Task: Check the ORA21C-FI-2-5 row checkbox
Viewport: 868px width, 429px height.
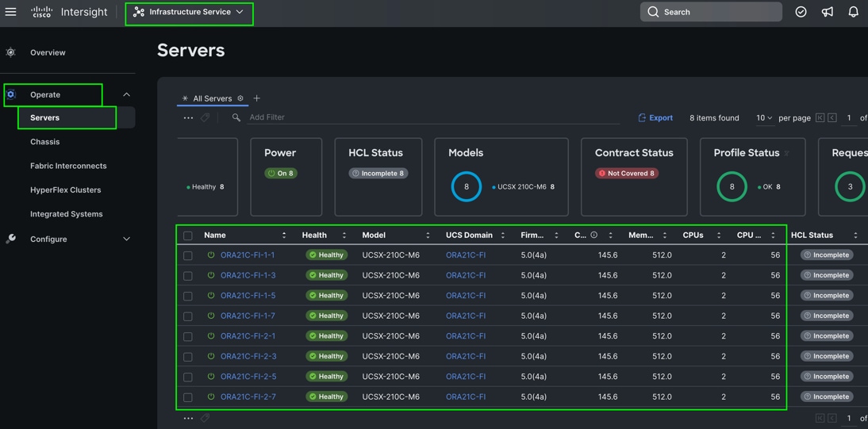Action: pyautogui.click(x=188, y=377)
